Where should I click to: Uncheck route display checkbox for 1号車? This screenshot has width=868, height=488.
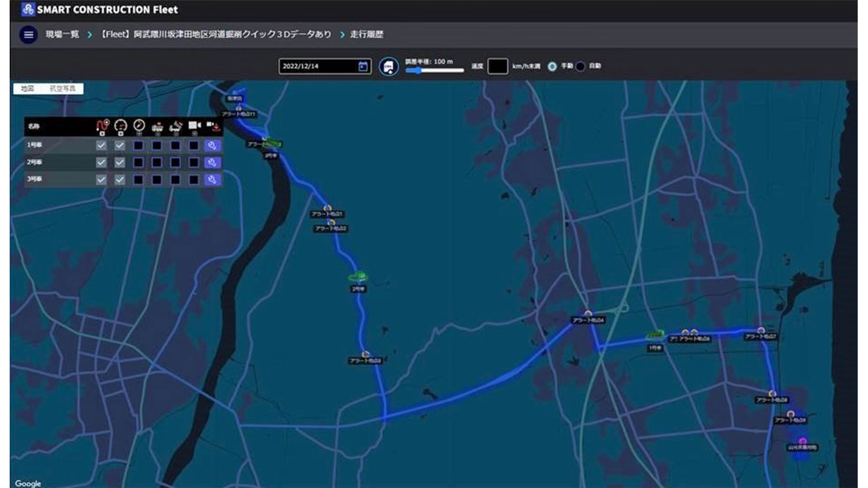tap(101, 145)
